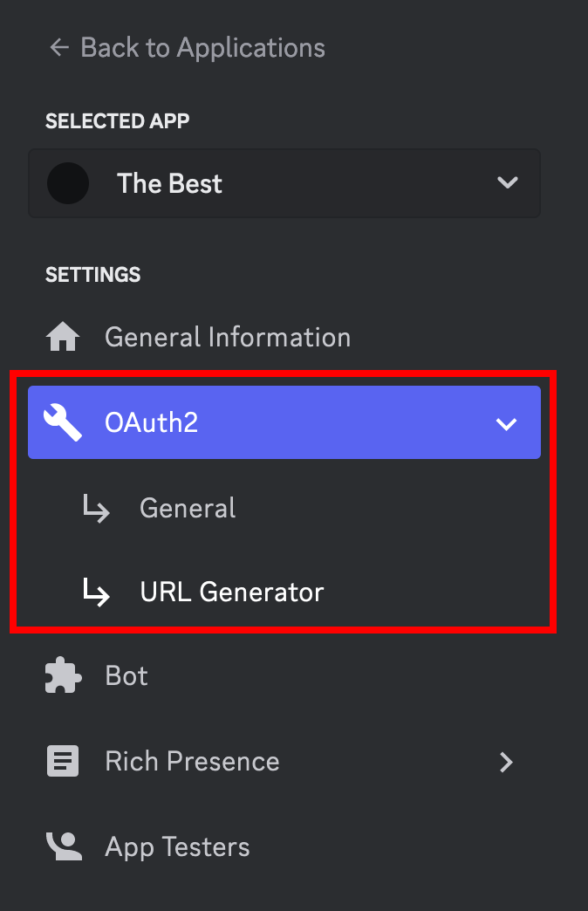Click the wrench icon next to OAuth2

coord(63,422)
